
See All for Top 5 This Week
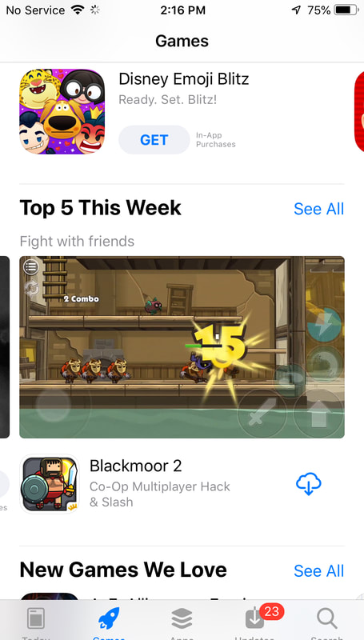pos(318,209)
